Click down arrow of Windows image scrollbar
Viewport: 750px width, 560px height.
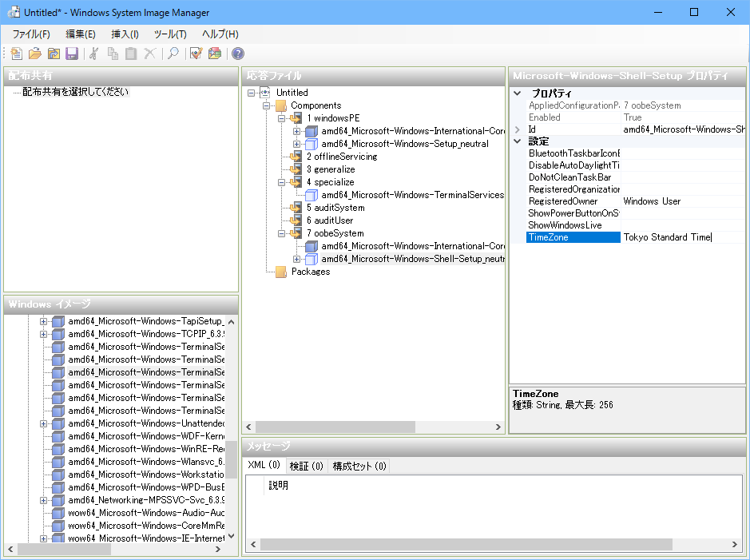[232, 537]
